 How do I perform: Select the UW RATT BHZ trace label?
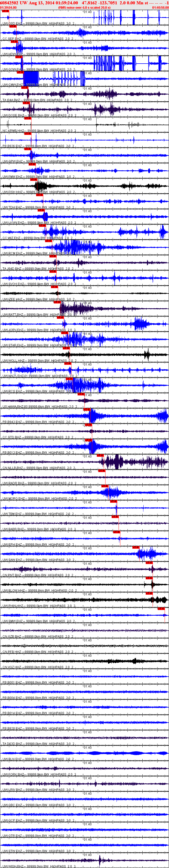[x=39, y=315]
